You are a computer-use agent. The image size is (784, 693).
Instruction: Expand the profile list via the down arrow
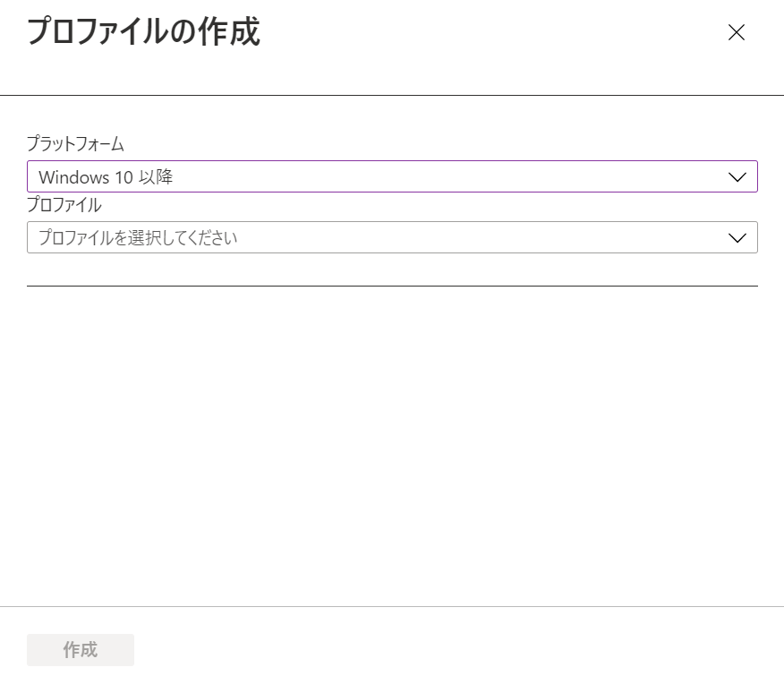pos(737,238)
